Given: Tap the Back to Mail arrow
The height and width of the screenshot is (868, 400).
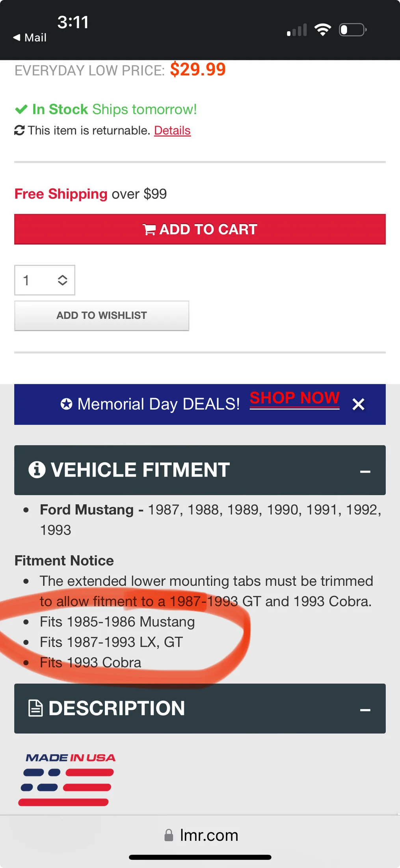Looking at the screenshot, I should [x=17, y=37].
